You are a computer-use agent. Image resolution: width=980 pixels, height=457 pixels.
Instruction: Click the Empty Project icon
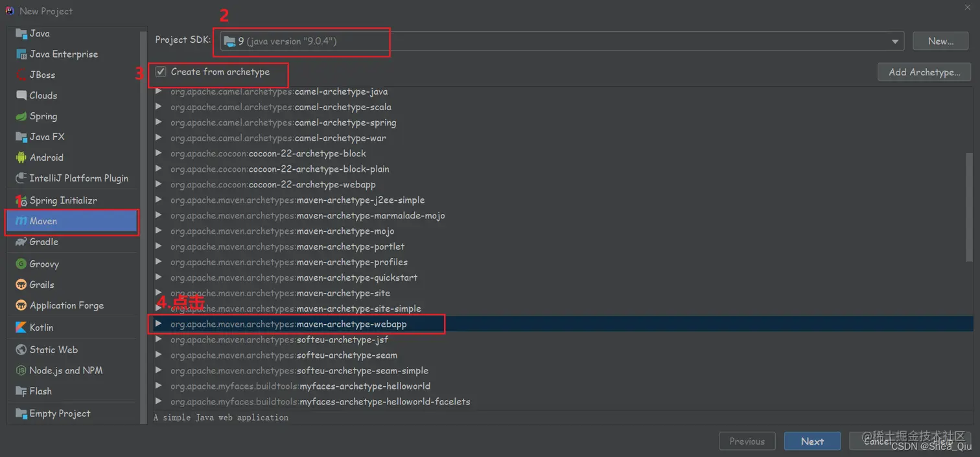coord(21,414)
